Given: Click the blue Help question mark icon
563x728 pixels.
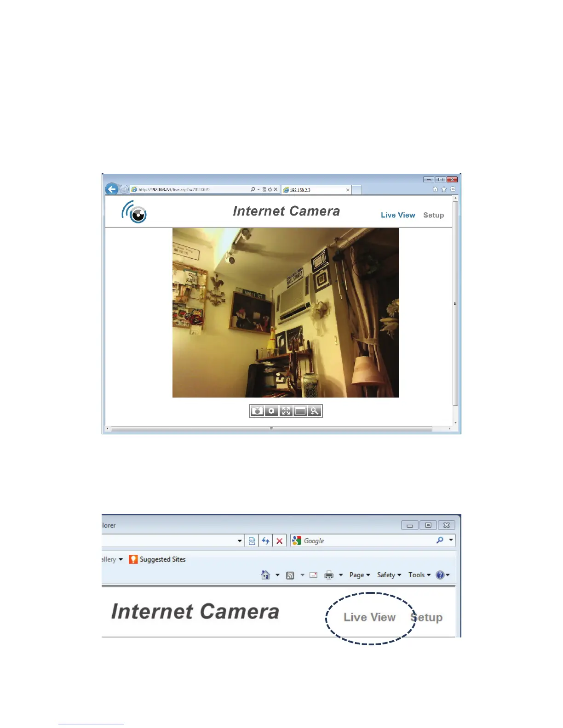Looking at the screenshot, I should [x=440, y=575].
